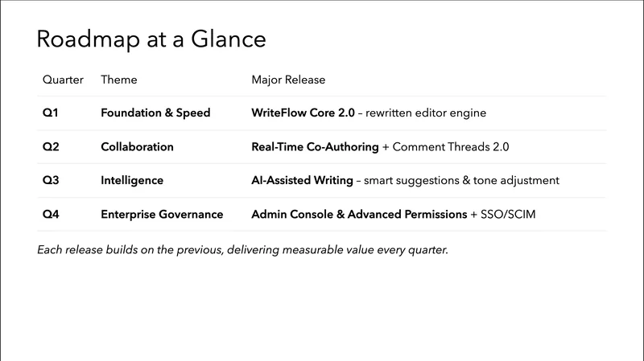The image size is (644, 361).
Task: Select the Q2 quarter cell
Action: pyautogui.click(x=50, y=147)
